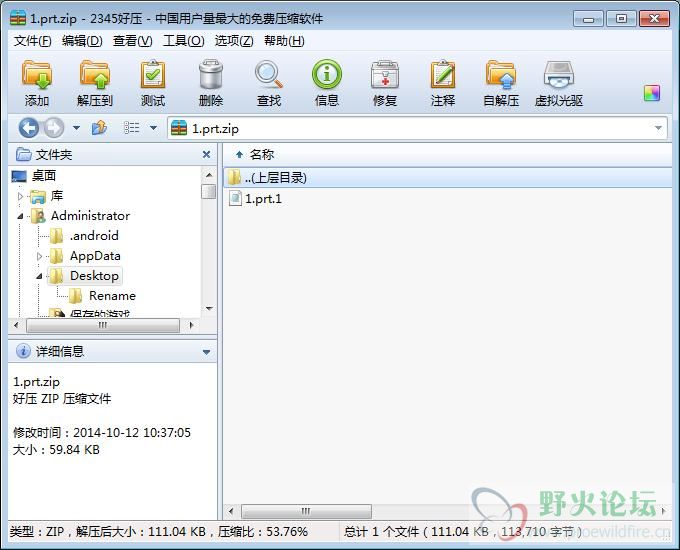Click file list scroll left arrow
Viewport: 680px width, 550px height.
(231, 511)
